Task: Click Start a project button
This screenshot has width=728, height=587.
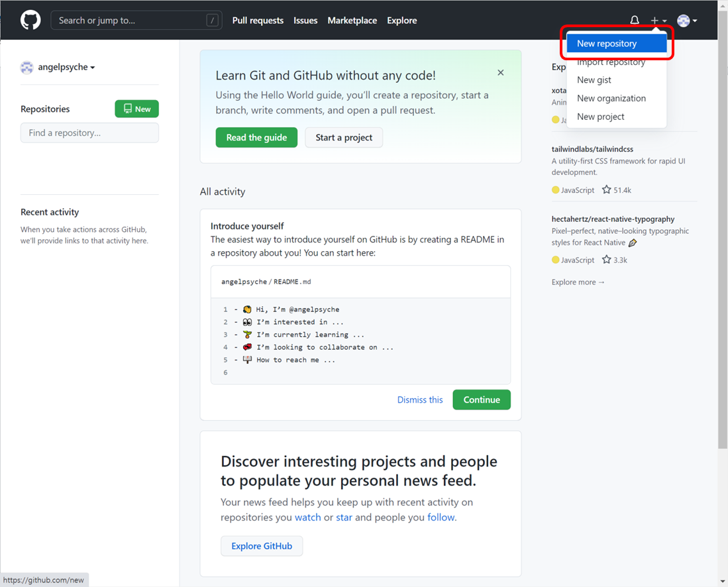Action: pos(344,137)
